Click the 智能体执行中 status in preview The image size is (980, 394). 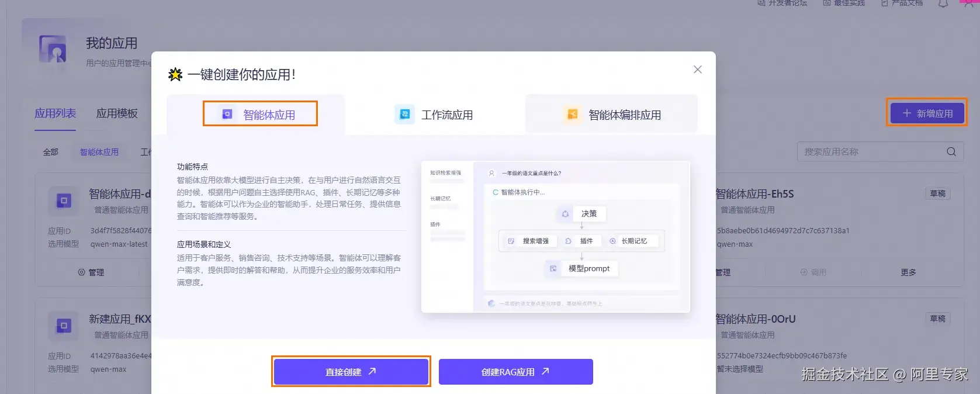click(x=518, y=192)
